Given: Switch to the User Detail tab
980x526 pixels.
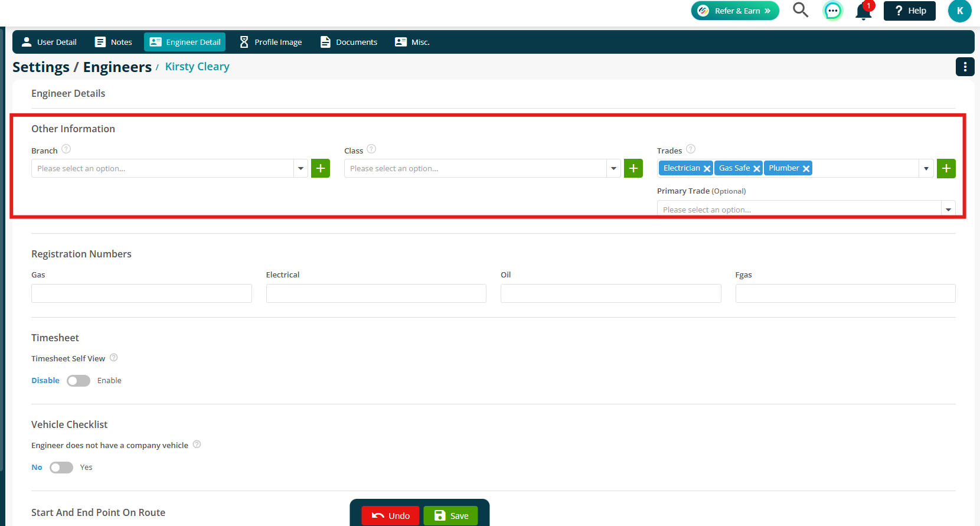Looking at the screenshot, I should point(49,42).
